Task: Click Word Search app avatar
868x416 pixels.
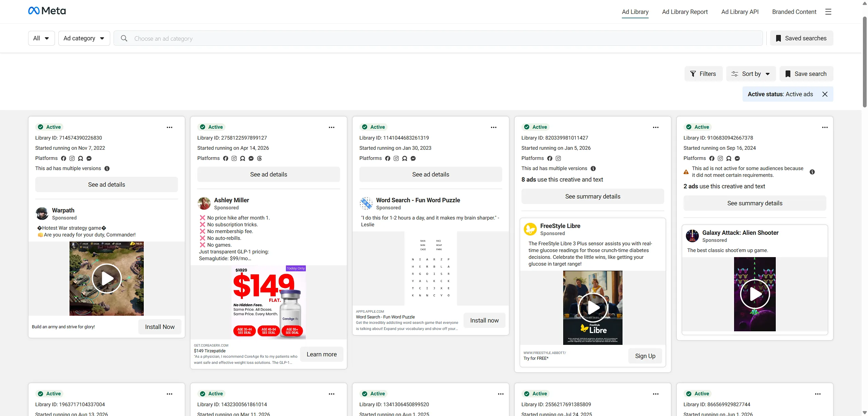Action: pyautogui.click(x=366, y=204)
